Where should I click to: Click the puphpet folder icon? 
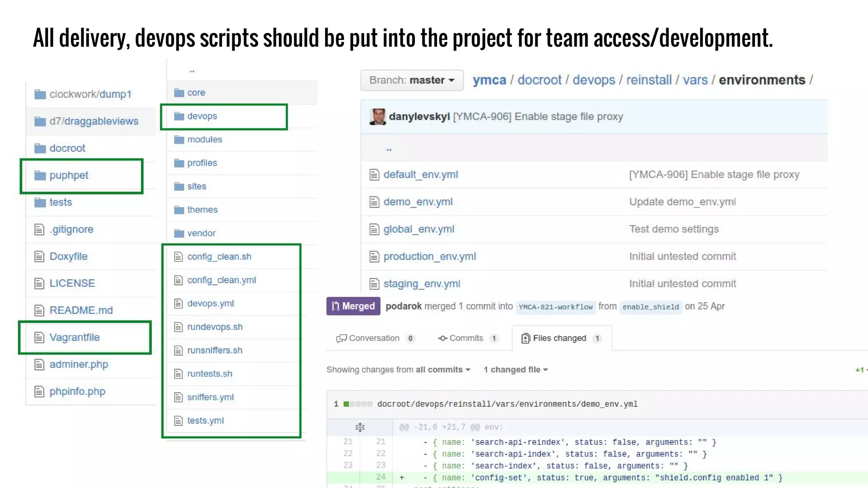pyautogui.click(x=40, y=175)
